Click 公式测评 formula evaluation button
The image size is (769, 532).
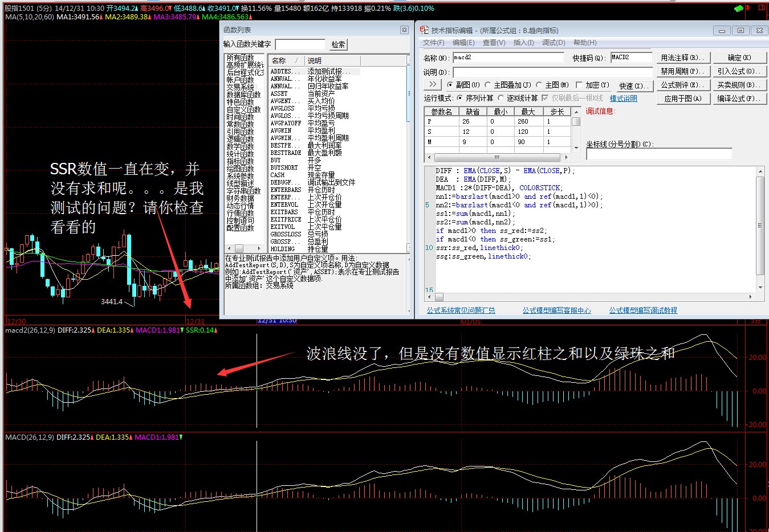683,85
